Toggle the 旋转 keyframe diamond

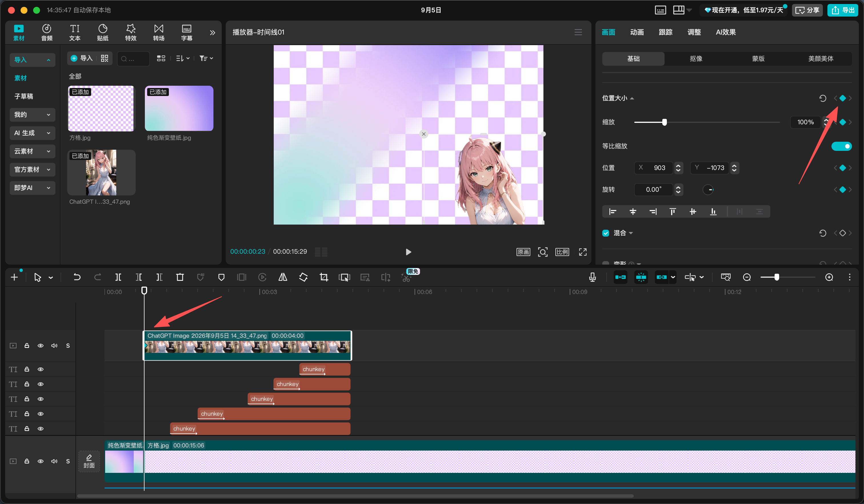coord(842,190)
